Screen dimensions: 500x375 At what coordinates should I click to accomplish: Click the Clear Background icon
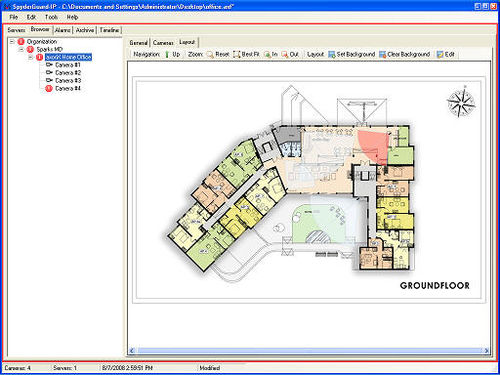(x=382, y=54)
